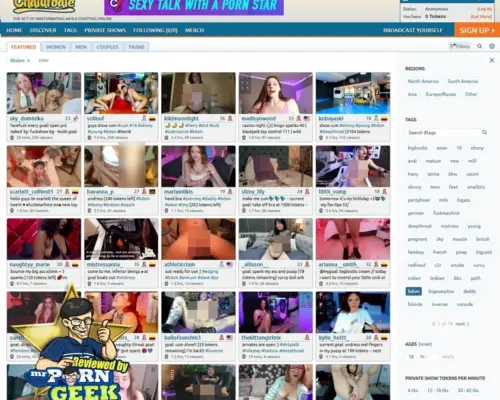500x400 pixels.
Task: Pick the goth tag
Action: pos(475,278)
